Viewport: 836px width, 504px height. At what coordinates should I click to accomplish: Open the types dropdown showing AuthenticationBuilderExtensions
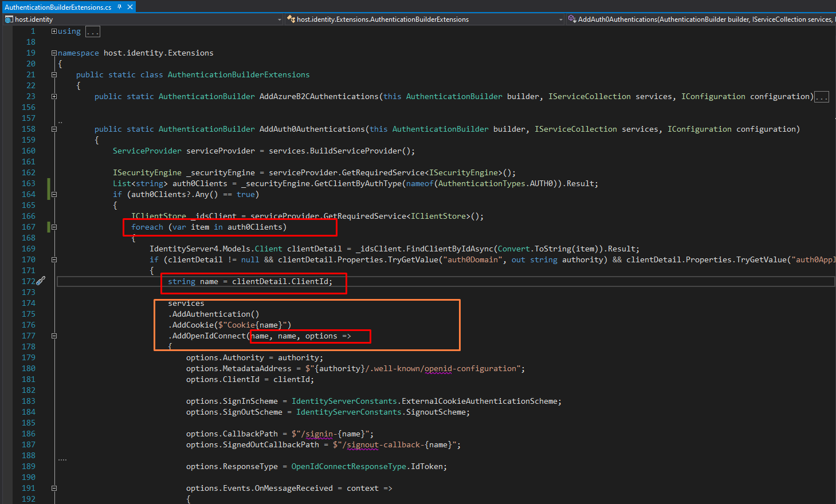click(x=560, y=19)
